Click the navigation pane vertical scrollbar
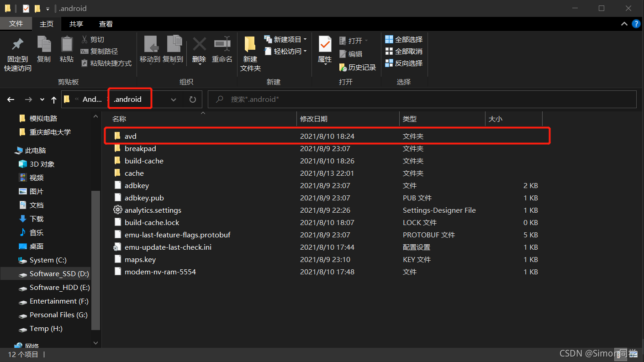The width and height of the screenshot is (644, 362). pyautogui.click(x=96, y=260)
